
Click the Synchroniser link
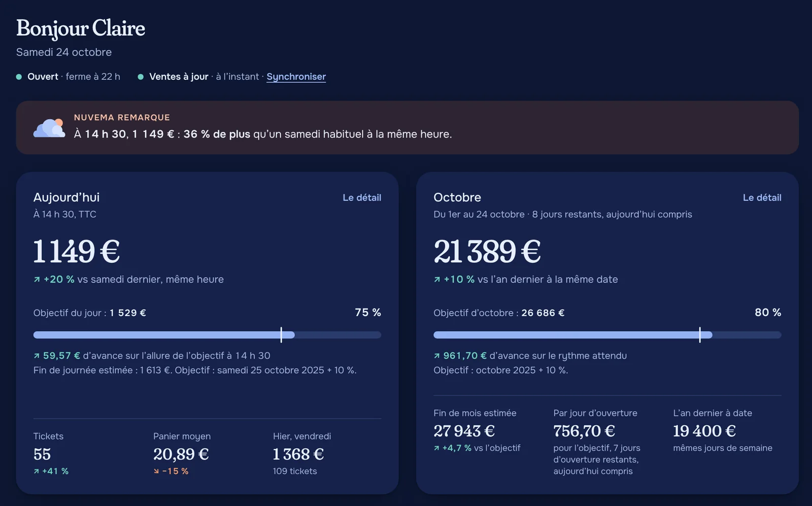click(x=296, y=77)
